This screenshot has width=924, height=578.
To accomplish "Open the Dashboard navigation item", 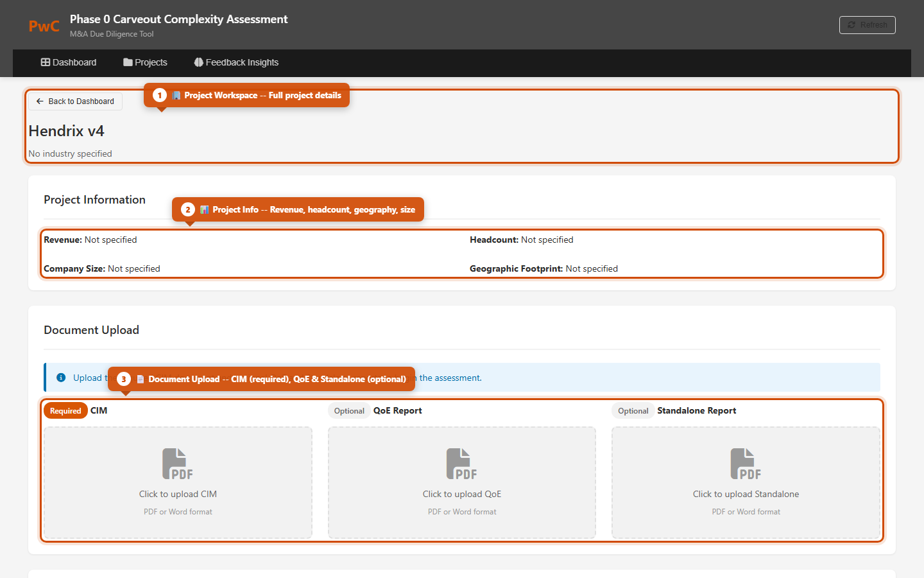I will [69, 62].
